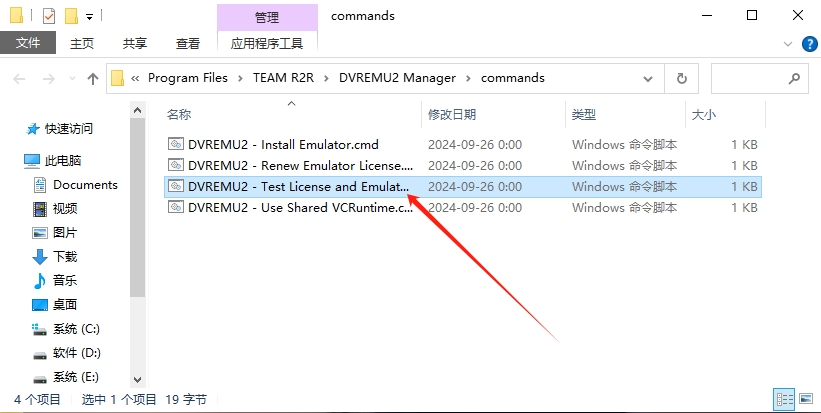Select 下载 in the navigation pane
Screen dimensions: 821x413
coord(65,257)
